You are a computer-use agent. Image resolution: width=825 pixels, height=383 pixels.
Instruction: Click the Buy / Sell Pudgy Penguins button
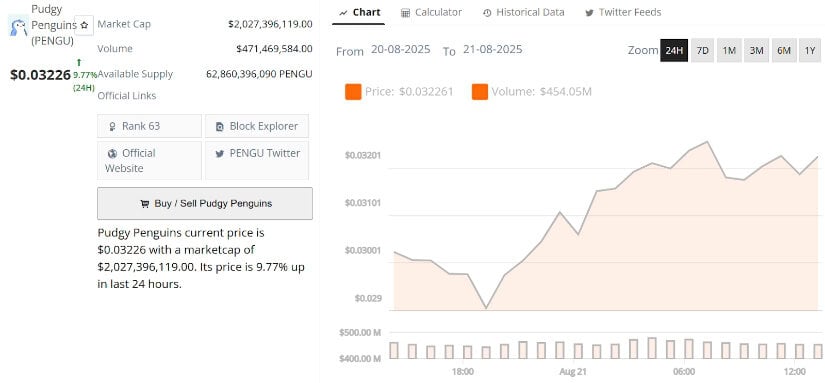205,204
